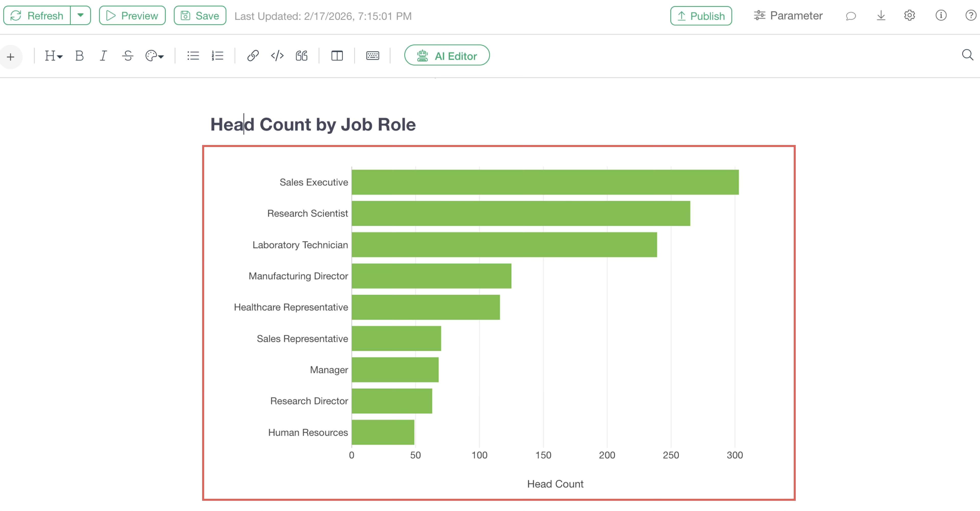Insert a bulleted list

pos(193,56)
